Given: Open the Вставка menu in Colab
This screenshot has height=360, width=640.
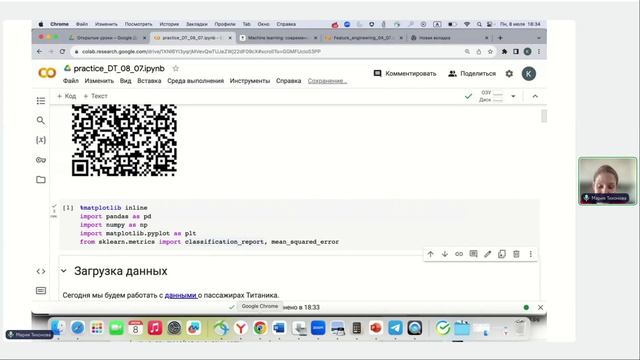Looking at the screenshot, I should 149,81.
